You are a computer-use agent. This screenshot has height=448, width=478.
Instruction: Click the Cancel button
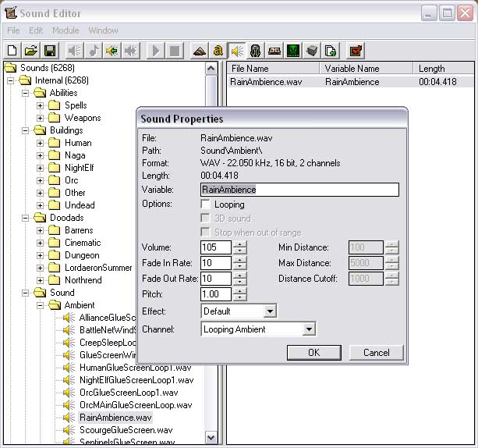pos(376,353)
